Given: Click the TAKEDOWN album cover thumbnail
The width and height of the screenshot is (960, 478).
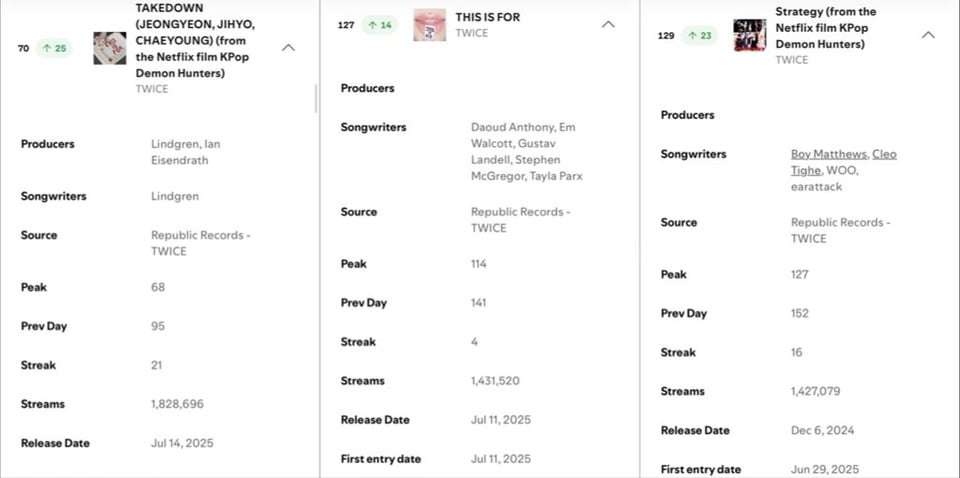Looking at the screenshot, I should [110, 48].
